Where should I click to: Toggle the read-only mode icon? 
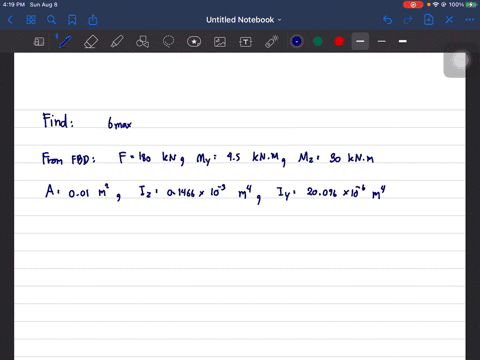click(39, 42)
